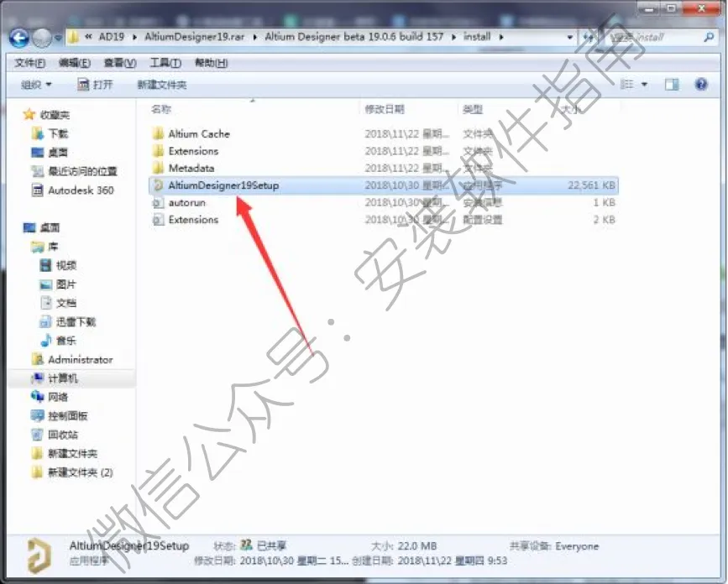Click the 22,561 KB size cell
This screenshot has height=584, width=728.
pyautogui.click(x=591, y=185)
